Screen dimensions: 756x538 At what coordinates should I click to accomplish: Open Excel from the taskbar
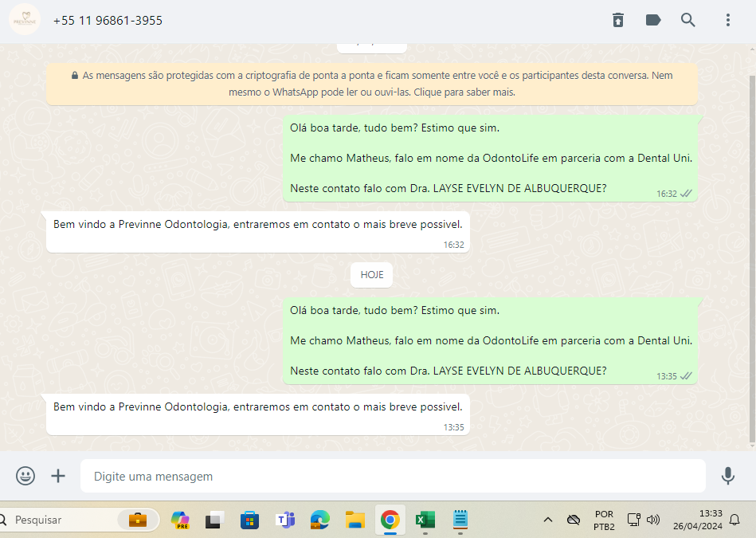[425, 520]
